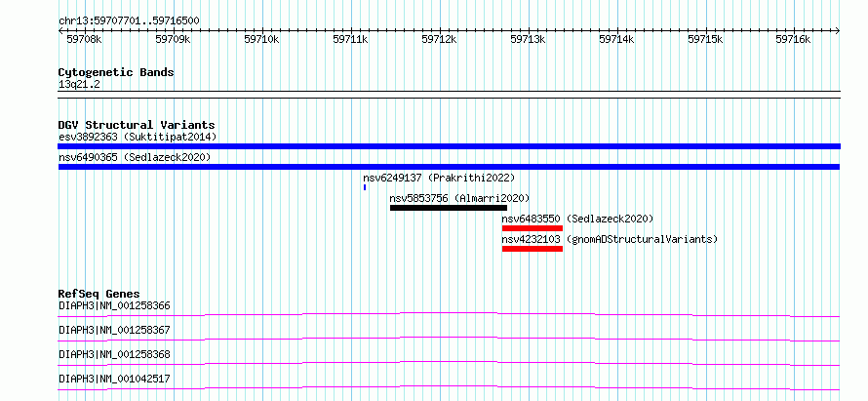The width and height of the screenshot is (868, 401).
Task: Open the DIAPH3|NM_001258368 transcript label
Action: [x=114, y=354]
